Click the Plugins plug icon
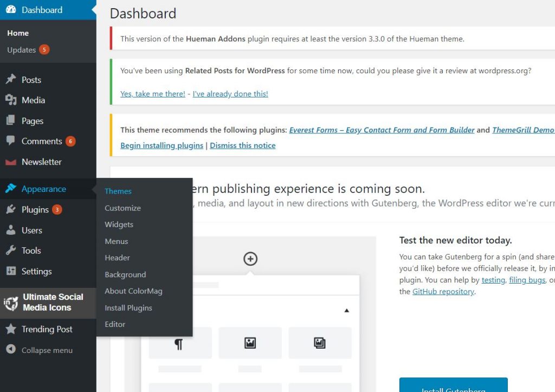 11,209
